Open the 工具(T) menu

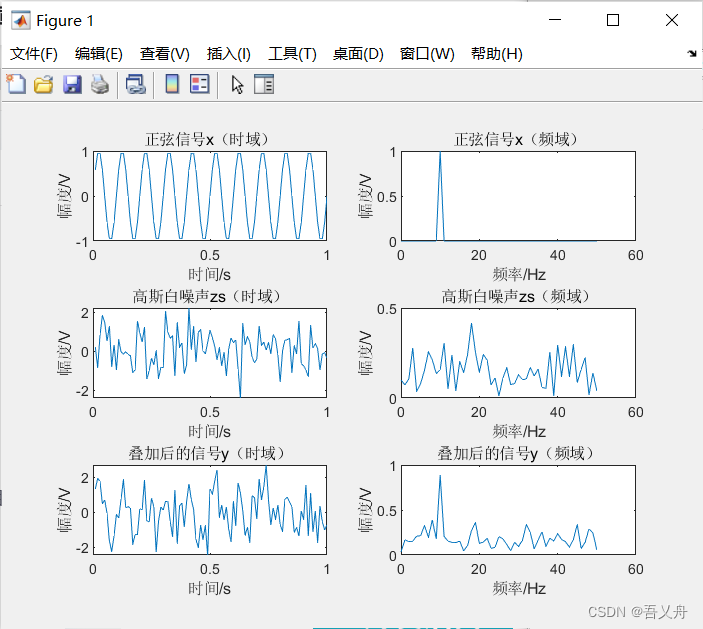tap(292, 54)
